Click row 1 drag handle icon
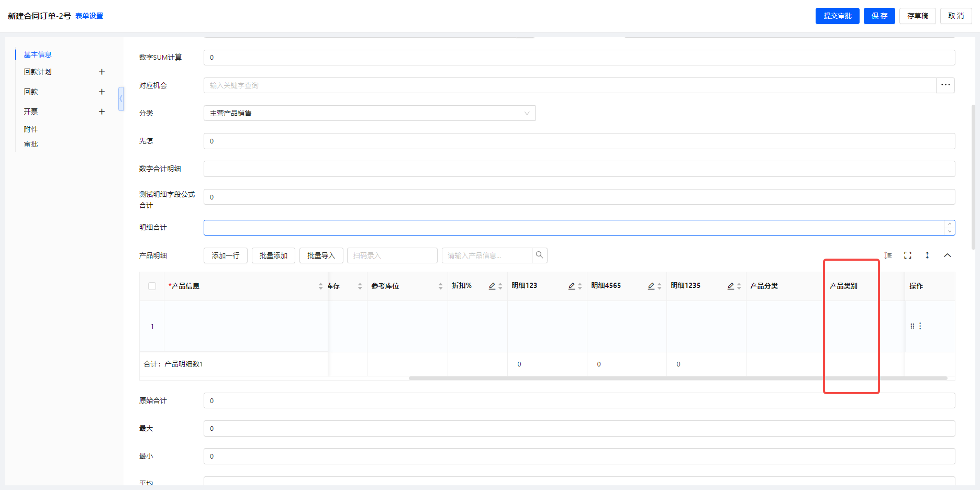The height and width of the screenshot is (490, 980). [x=912, y=326]
